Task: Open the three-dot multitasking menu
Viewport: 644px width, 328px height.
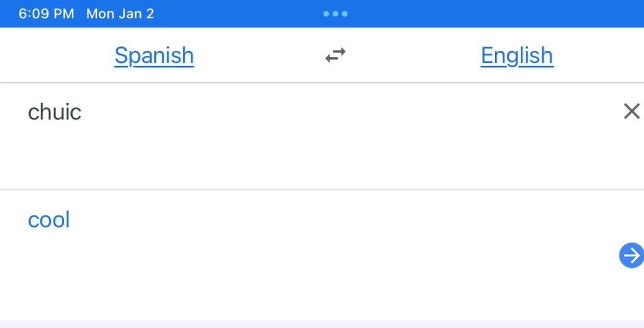Action: (x=335, y=14)
